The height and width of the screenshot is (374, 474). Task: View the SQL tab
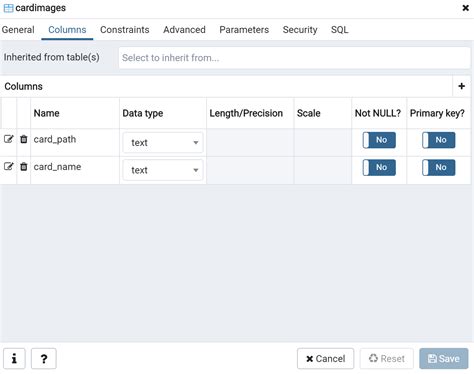pyautogui.click(x=340, y=30)
